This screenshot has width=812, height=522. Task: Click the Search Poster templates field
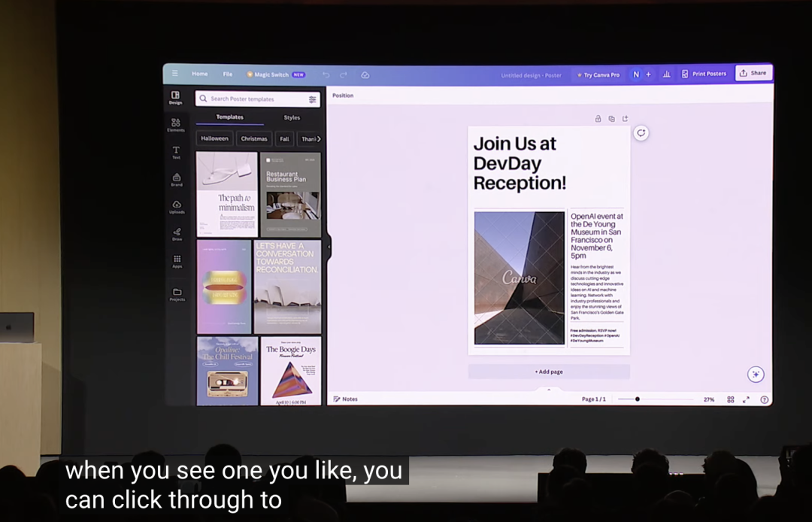[x=257, y=99]
